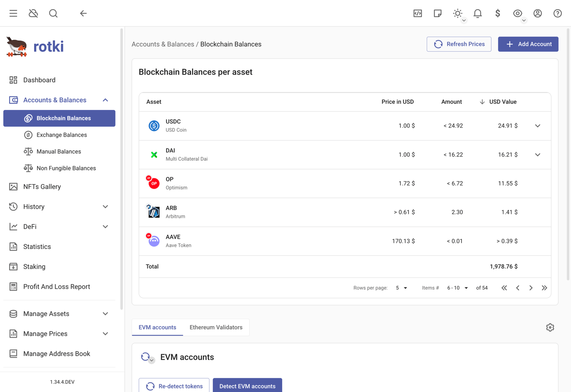
Task: Open Dashboard in sidebar
Action: tap(59, 80)
